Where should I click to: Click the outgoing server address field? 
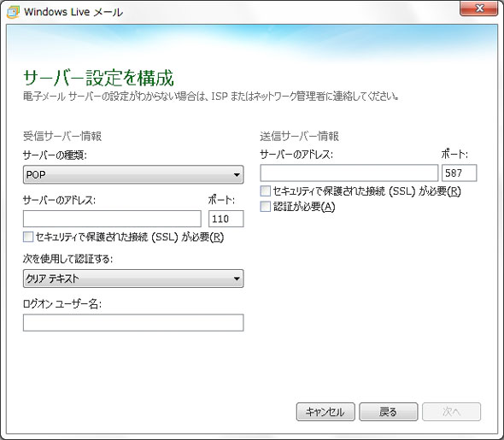click(349, 173)
